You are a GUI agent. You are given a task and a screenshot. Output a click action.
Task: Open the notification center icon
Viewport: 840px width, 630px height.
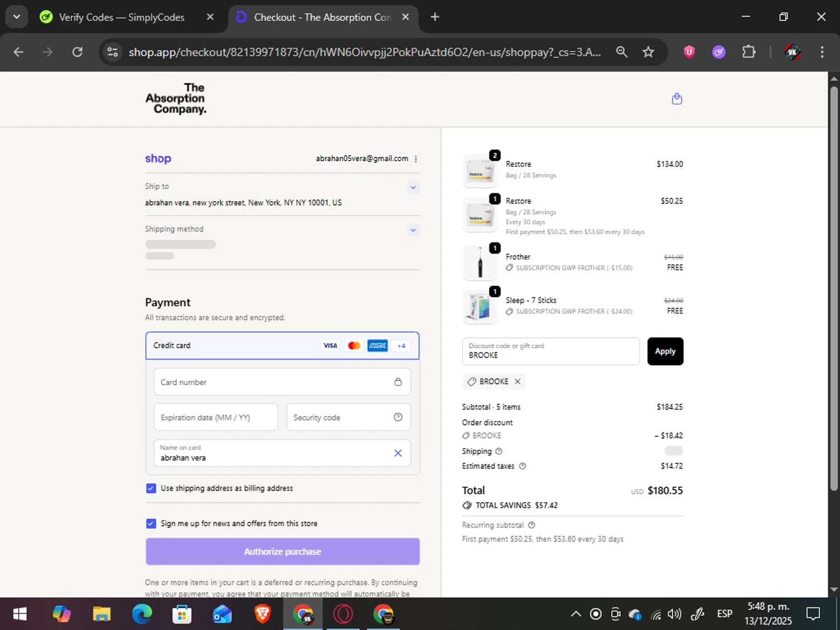point(813,614)
